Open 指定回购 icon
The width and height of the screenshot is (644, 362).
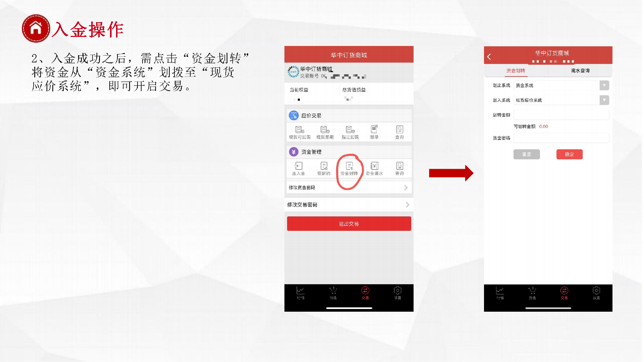pyautogui.click(x=350, y=133)
